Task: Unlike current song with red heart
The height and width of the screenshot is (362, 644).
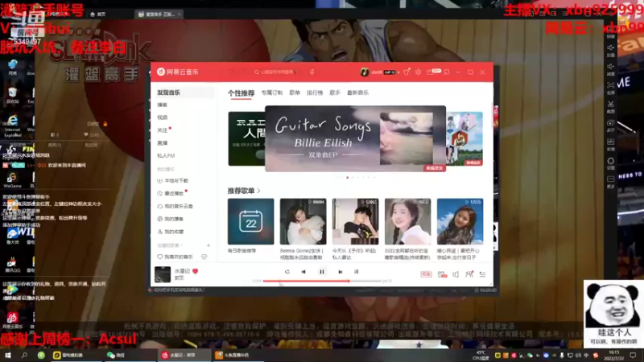Action: [195, 271]
